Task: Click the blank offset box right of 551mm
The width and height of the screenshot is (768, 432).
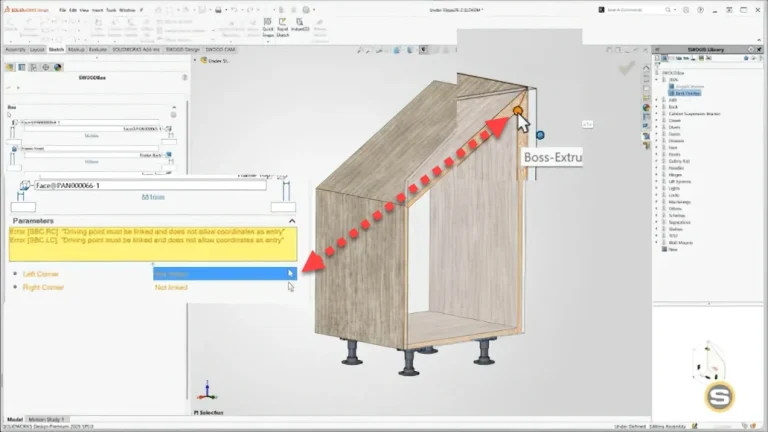Action: 283,207
